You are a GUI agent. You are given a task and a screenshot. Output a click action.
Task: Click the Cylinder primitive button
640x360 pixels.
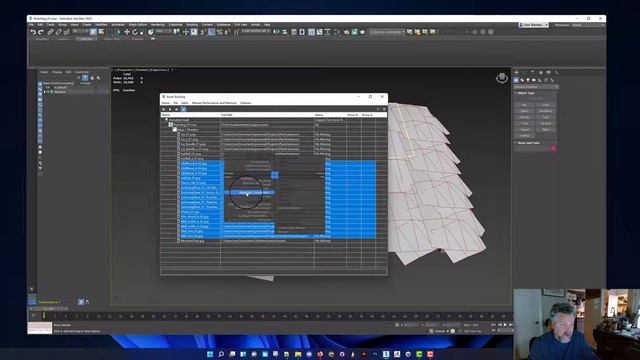click(x=524, y=117)
